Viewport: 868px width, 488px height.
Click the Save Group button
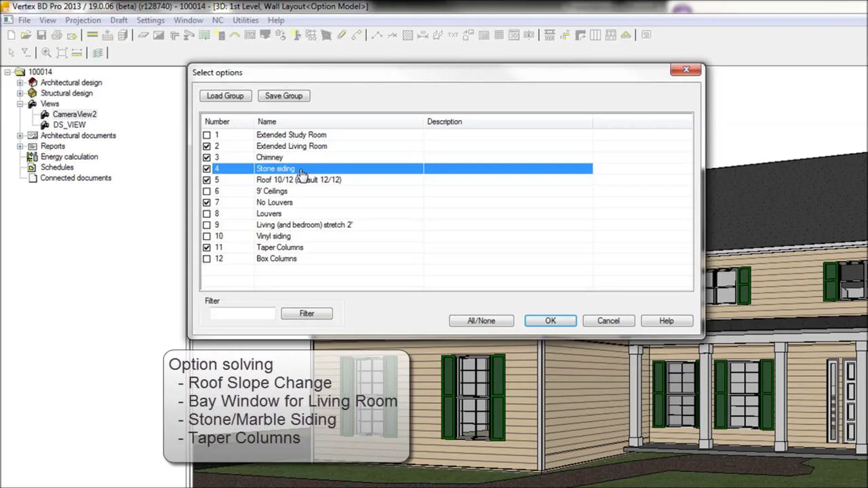(x=283, y=96)
